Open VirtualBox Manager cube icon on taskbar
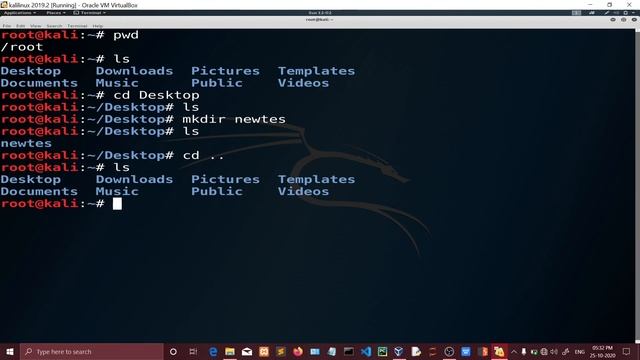640x360 pixels. (x=399, y=351)
